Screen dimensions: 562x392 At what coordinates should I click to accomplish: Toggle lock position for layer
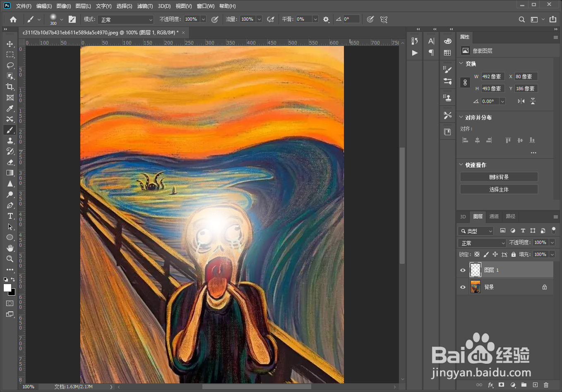pos(495,254)
